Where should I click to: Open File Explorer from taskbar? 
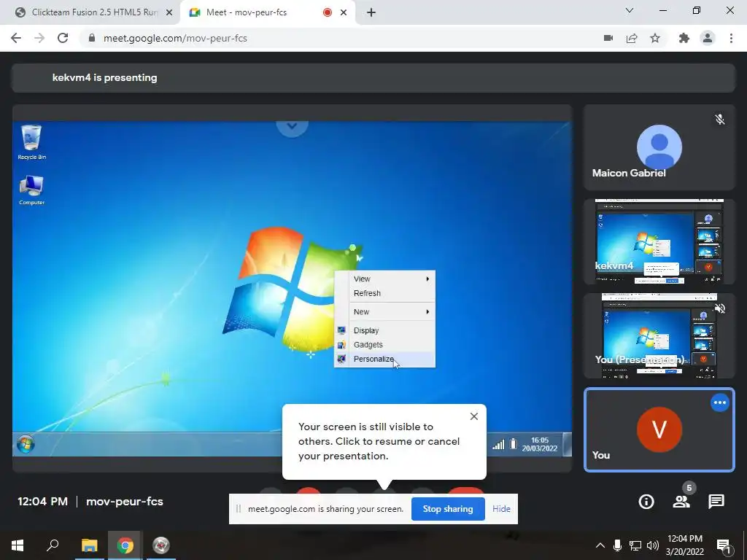tap(89, 545)
